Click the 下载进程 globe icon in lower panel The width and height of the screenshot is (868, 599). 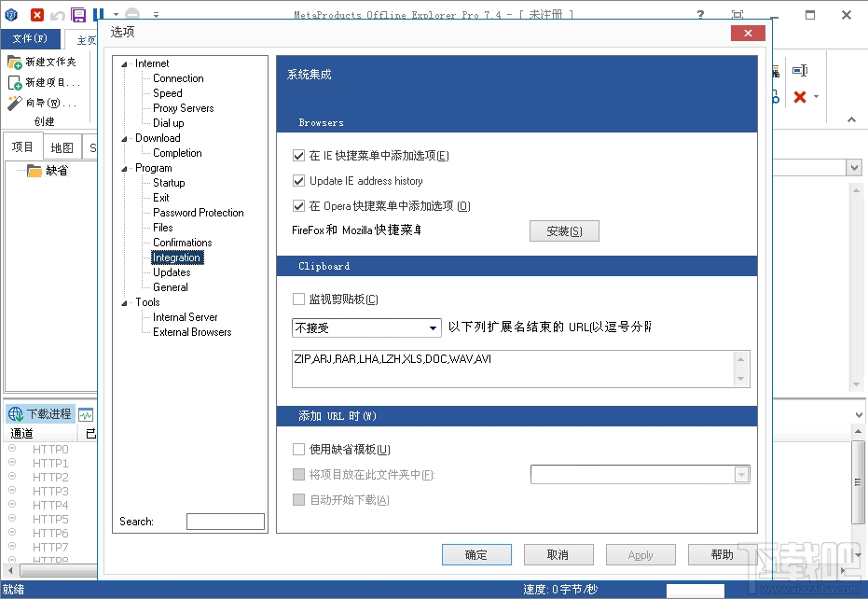[x=17, y=413]
